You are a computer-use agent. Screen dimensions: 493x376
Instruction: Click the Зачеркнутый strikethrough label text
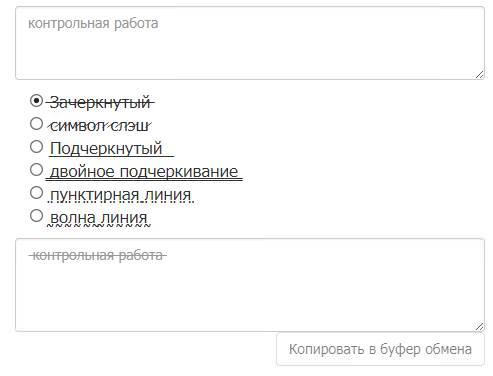pos(100,102)
